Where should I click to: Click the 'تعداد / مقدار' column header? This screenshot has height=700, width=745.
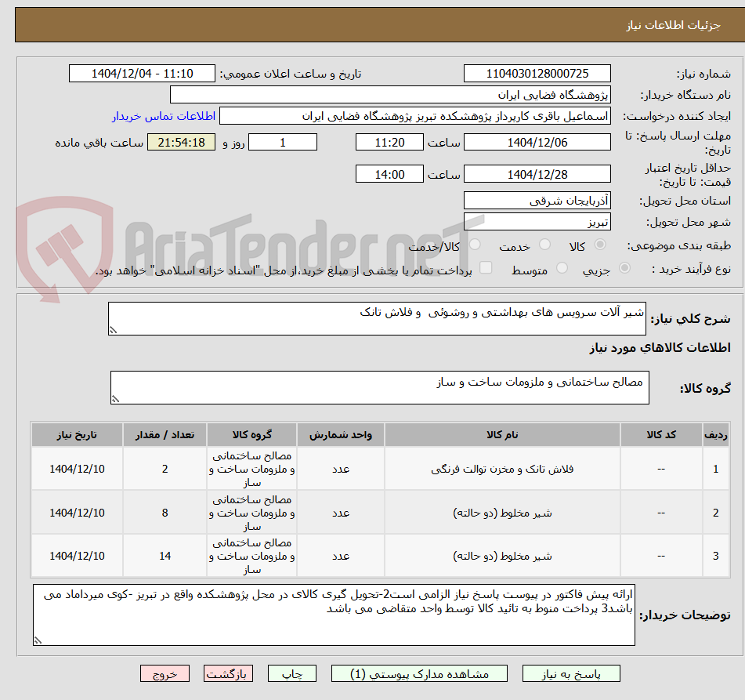[165, 434]
